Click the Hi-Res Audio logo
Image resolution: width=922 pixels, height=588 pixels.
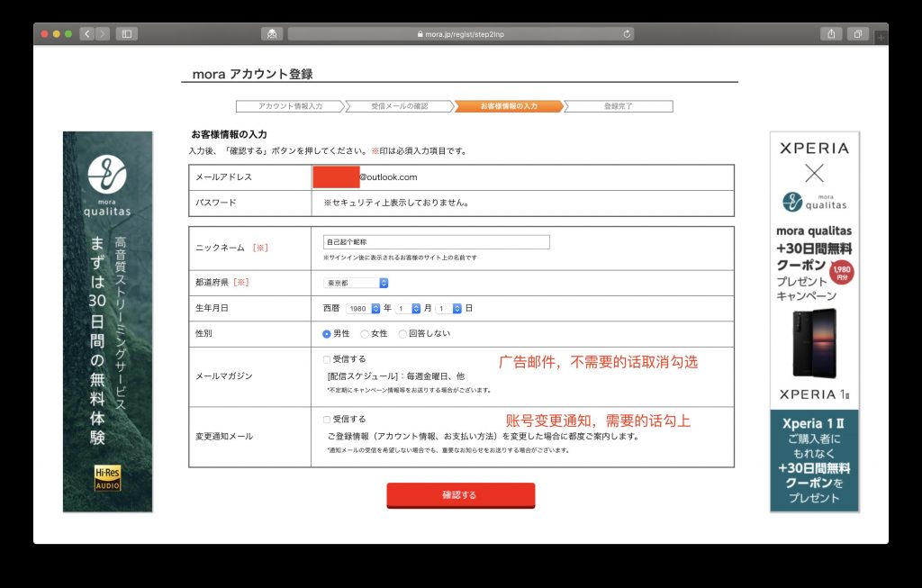click(x=108, y=478)
